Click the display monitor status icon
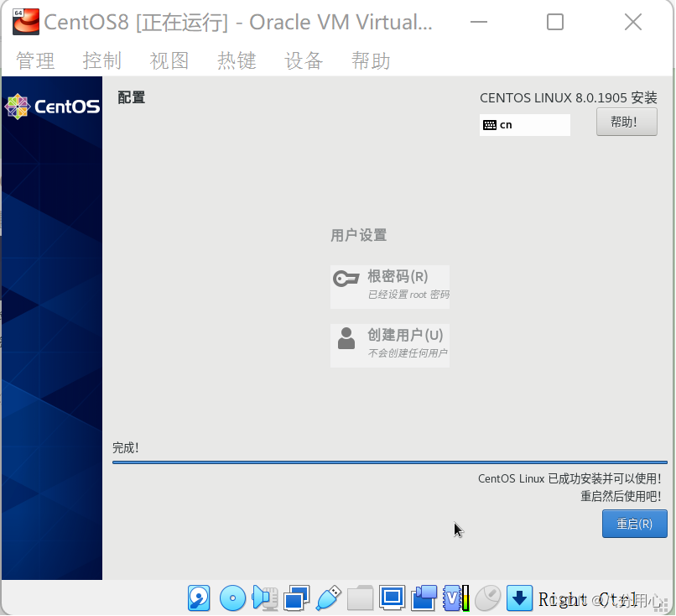This screenshot has height=616, width=676. (392, 598)
